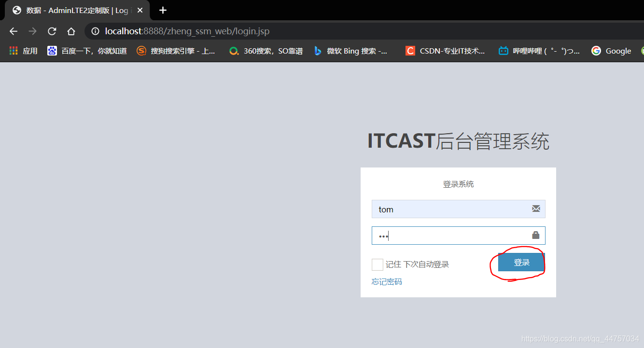The image size is (644, 348).
Task: Click the ITCAST后台管理系统 title
Action: pyautogui.click(x=458, y=141)
